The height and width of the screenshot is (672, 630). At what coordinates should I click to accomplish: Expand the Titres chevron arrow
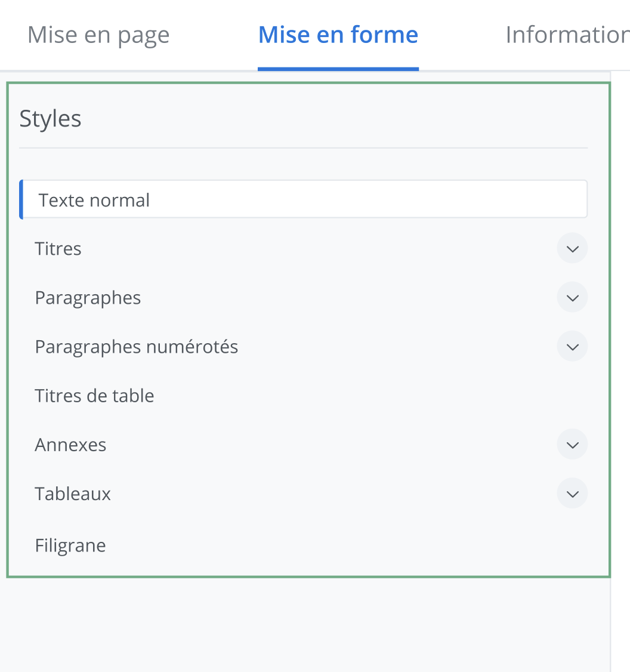pos(572,248)
